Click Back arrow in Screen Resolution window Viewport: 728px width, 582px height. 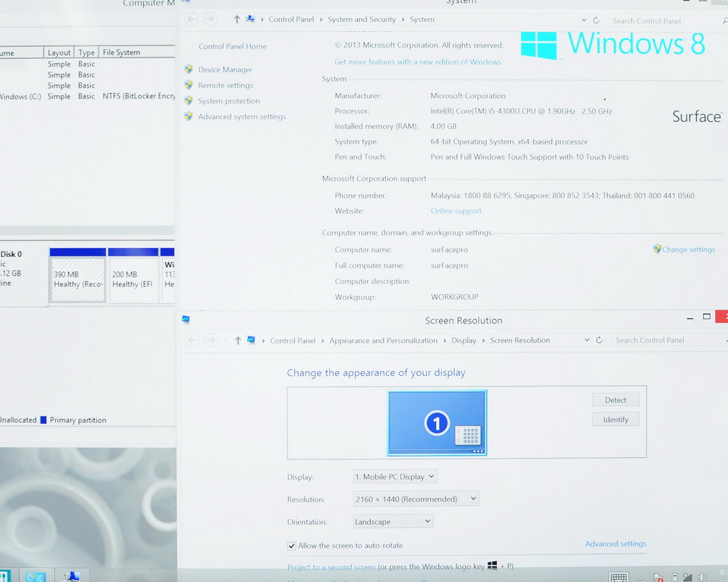coord(192,341)
